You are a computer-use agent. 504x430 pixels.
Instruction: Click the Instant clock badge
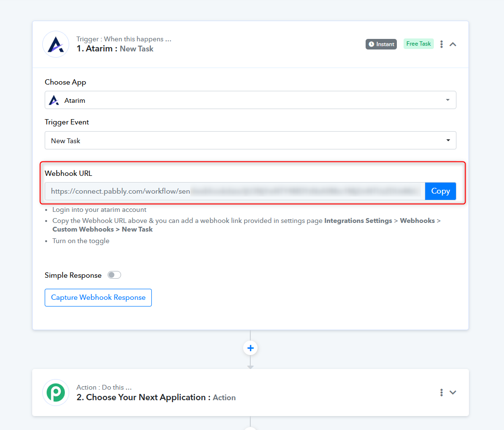coord(381,44)
